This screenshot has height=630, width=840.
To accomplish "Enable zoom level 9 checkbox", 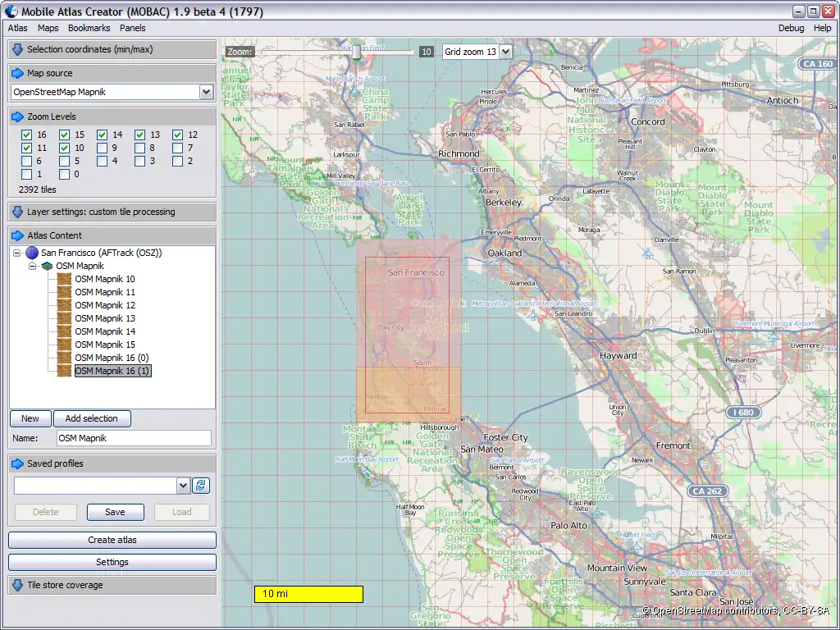I will coord(103,148).
